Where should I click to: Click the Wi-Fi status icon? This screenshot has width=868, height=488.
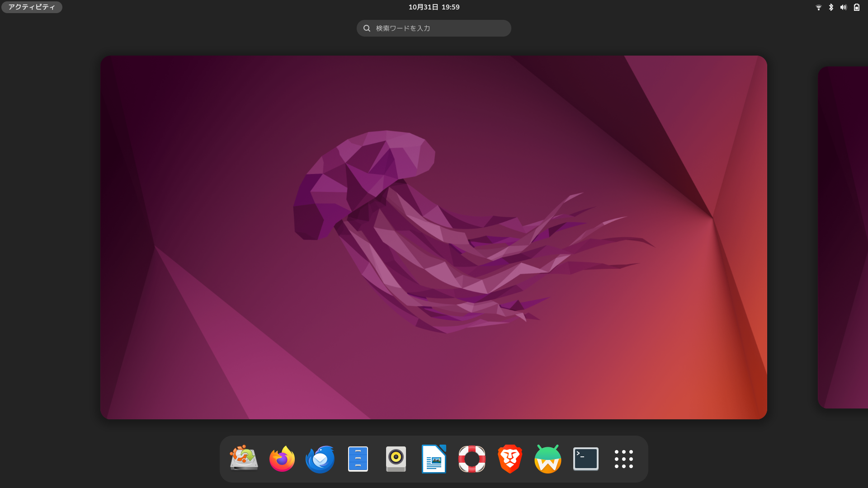point(818,7)
